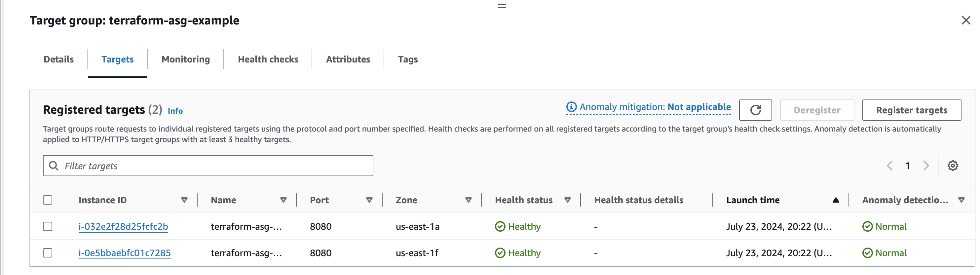This screenshot has width=980, height=275.
Task: Go to previous page of targets
Action: pyautogui.click(x=889, y=166)
